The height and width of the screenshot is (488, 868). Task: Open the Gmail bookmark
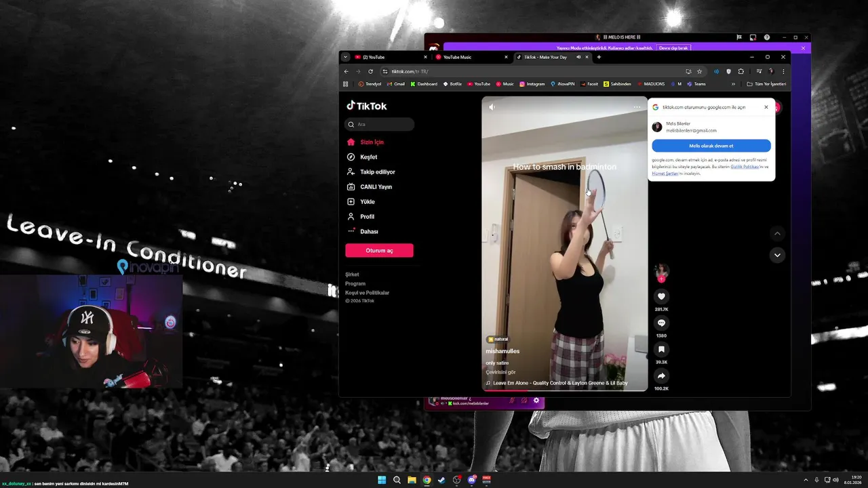[396, 84]
